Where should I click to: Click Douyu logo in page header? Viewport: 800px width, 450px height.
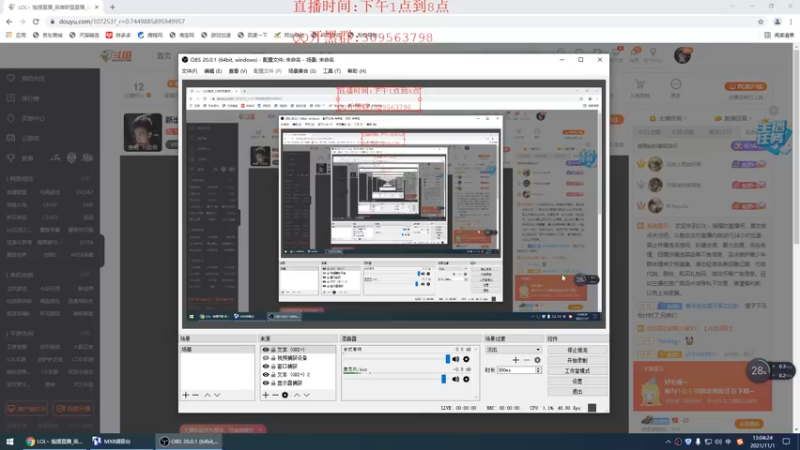click(x=116, y=56)
